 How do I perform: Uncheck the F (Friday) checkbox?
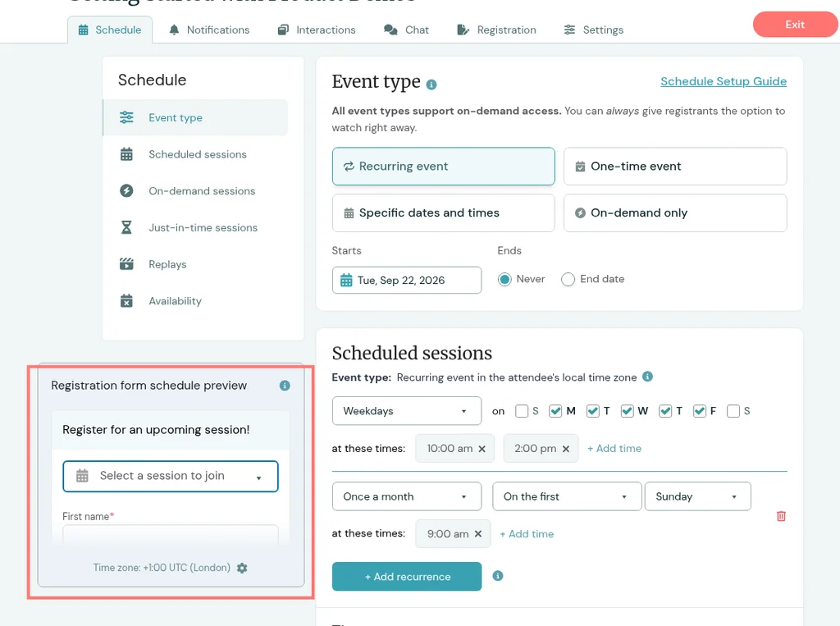click(x=699, y=411)
